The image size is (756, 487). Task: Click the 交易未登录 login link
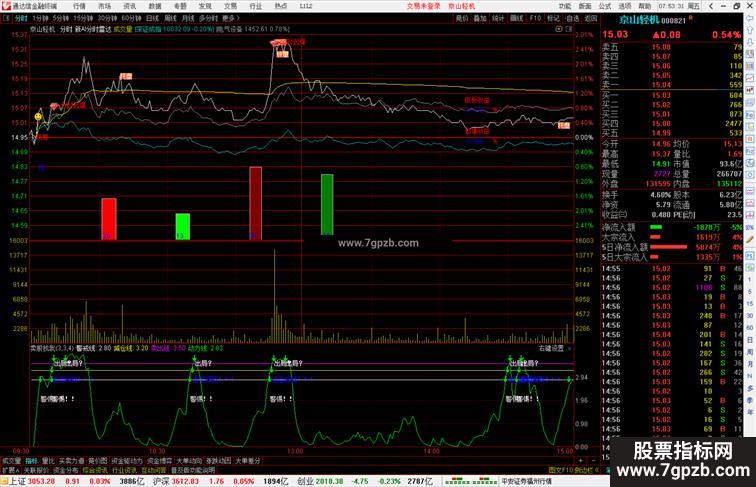(x=423, y=6)
